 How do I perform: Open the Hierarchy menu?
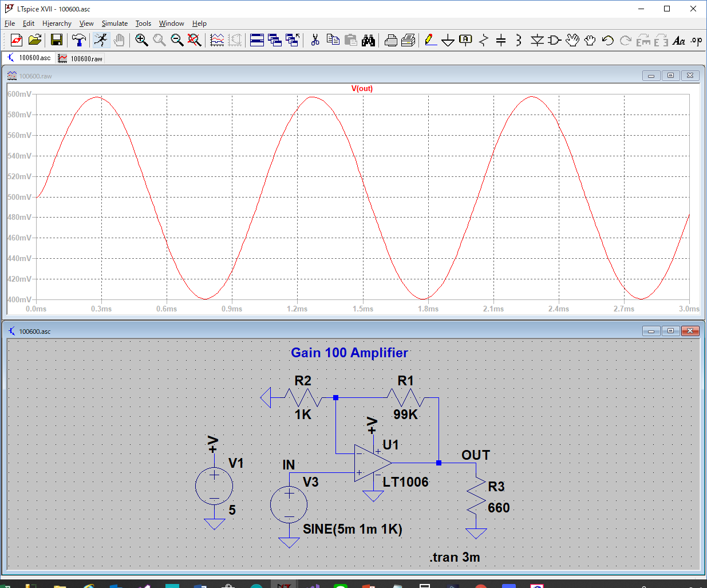(x=57, y=23)
